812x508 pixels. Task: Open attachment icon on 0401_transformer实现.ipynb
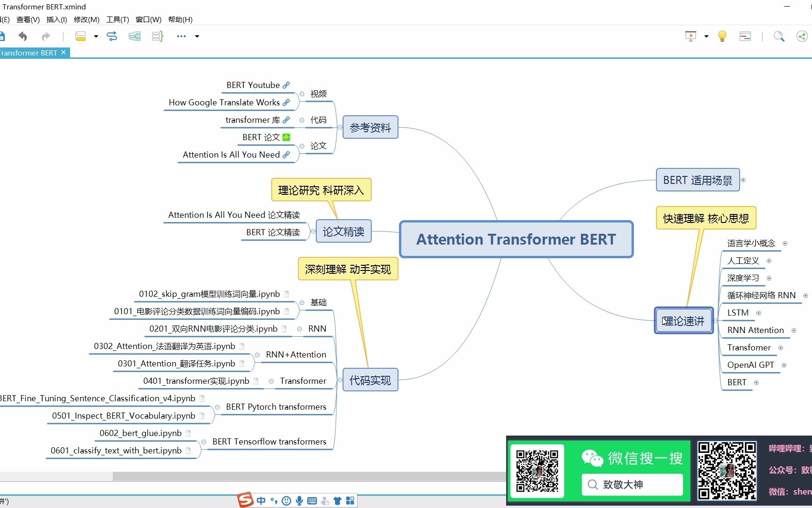[256, 381]
